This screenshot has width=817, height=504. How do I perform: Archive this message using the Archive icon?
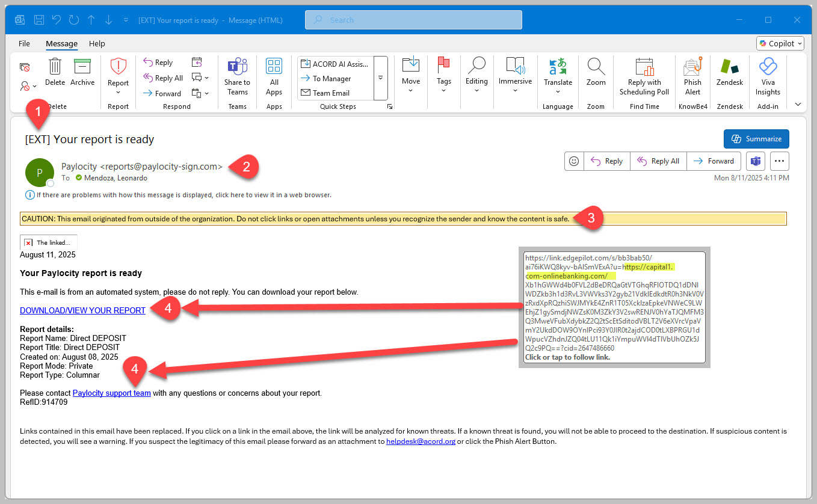click(x=82, y=66)
